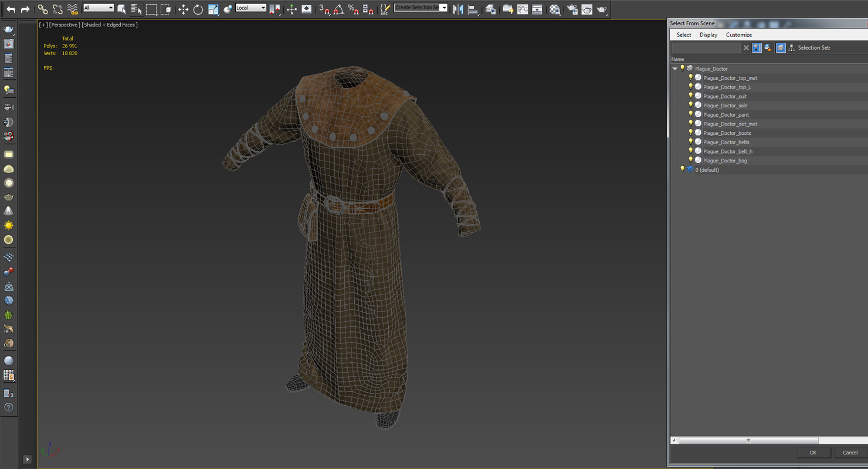Click the search field in Select From Scene
868x469 pixels.
(x=706, y=48)
